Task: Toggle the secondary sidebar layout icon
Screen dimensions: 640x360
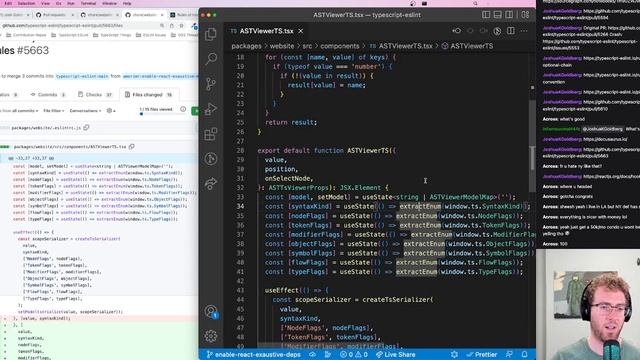Action: 509,15
